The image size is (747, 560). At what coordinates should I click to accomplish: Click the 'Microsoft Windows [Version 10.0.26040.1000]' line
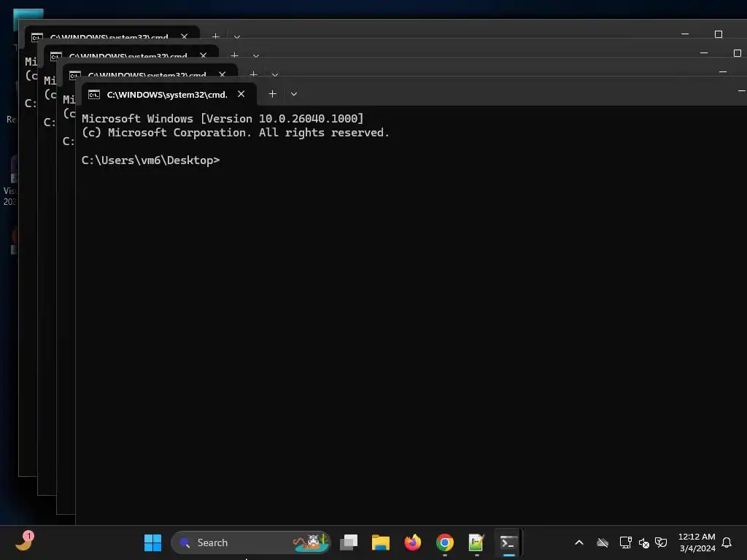coord(222,119)
